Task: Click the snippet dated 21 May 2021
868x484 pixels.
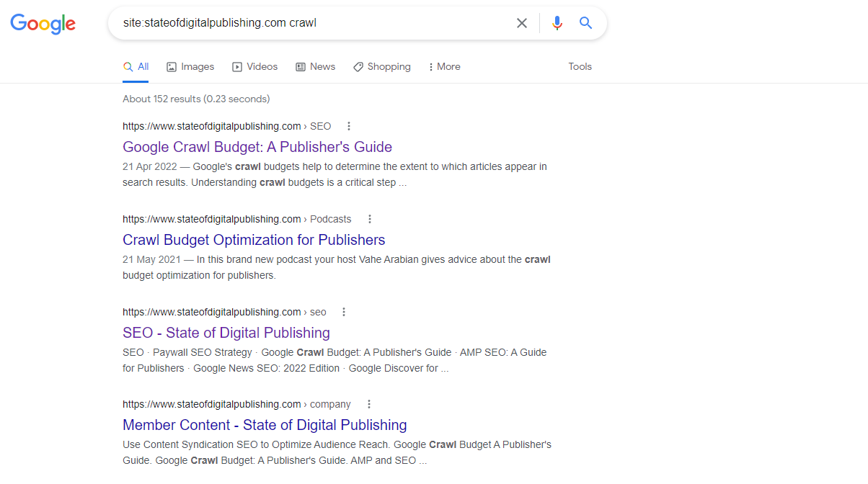Action: [337, 267]
